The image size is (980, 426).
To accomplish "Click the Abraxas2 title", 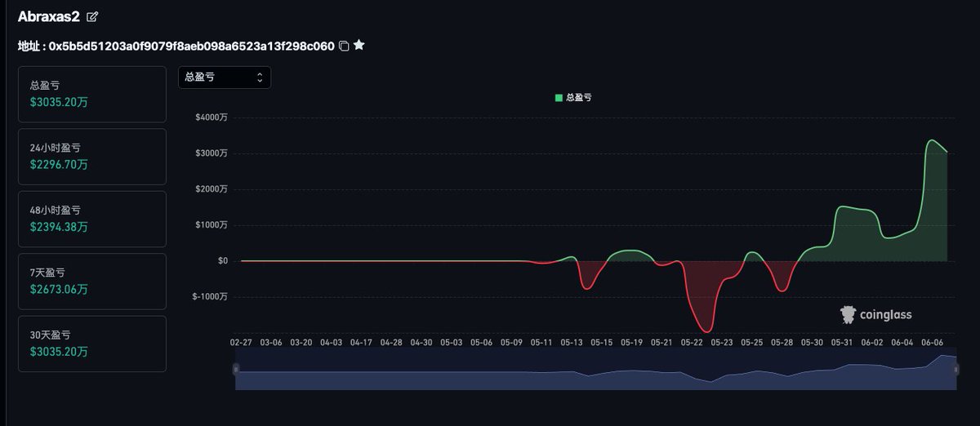I will [49, 16].
